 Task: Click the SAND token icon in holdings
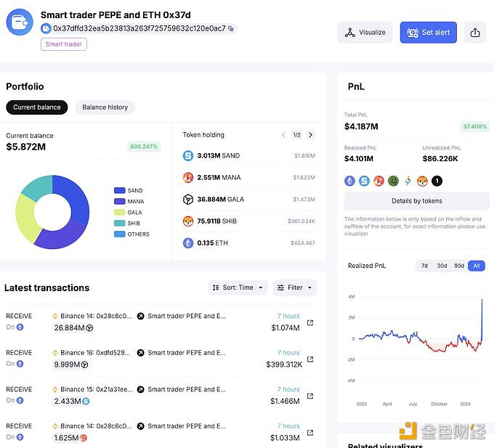pyautogui.click(x=188, y=155)
